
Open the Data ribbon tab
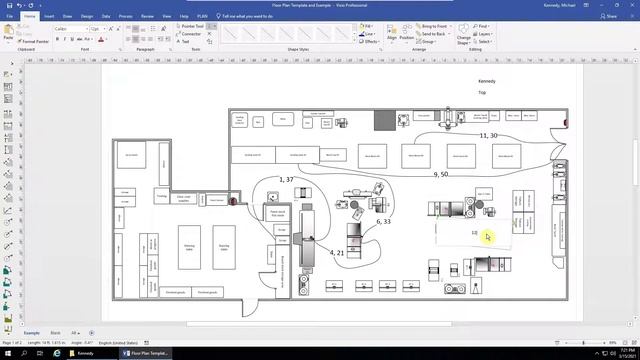106,16
